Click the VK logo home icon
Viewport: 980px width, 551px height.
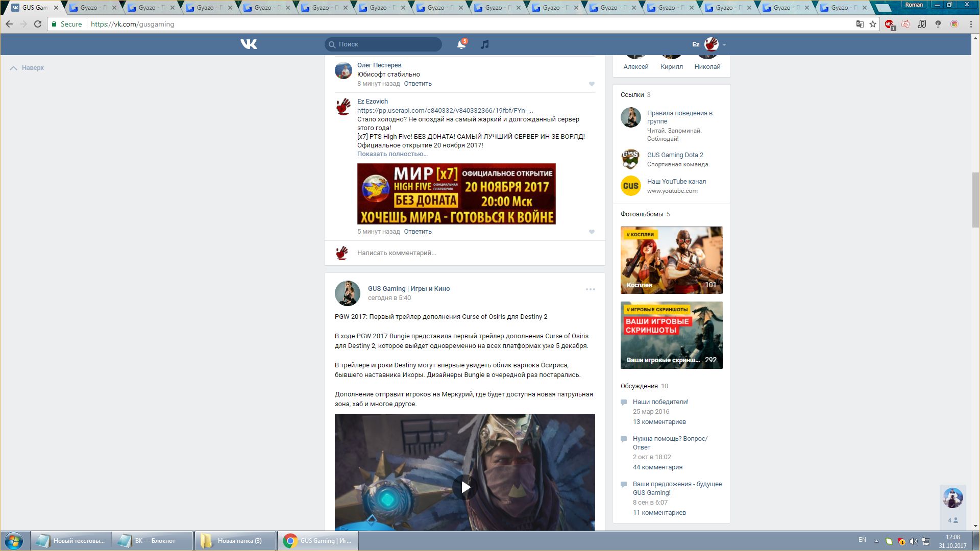coord(249,44)
